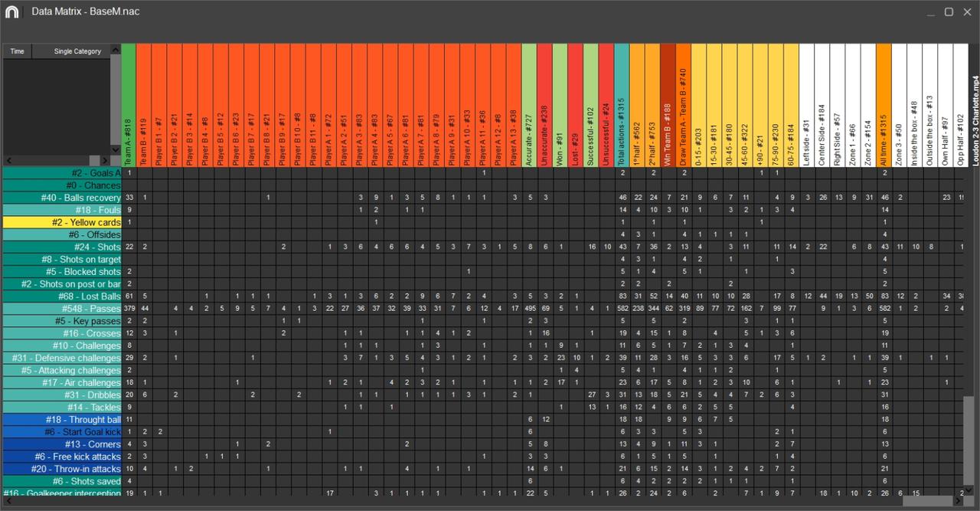Screen dimensions: 980x511
Task: Select the #20 - Throw-in attacks row
Action: click(62, 469)
